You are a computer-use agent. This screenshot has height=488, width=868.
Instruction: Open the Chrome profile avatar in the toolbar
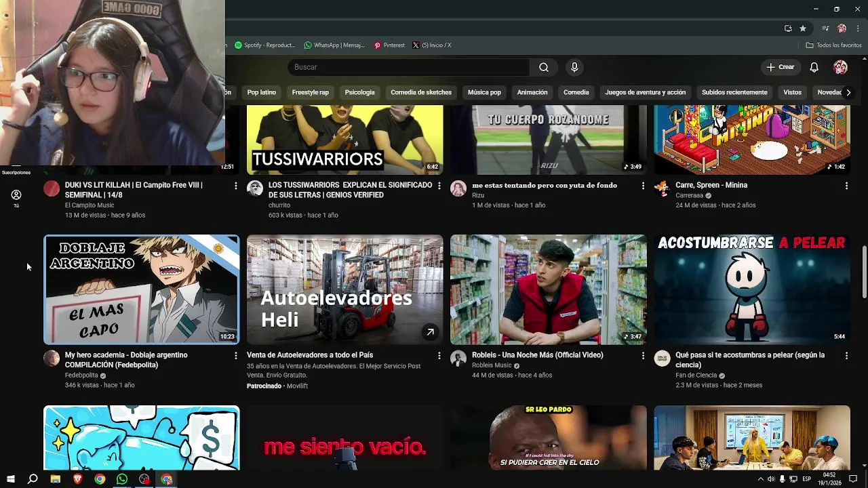click(842, 28)
